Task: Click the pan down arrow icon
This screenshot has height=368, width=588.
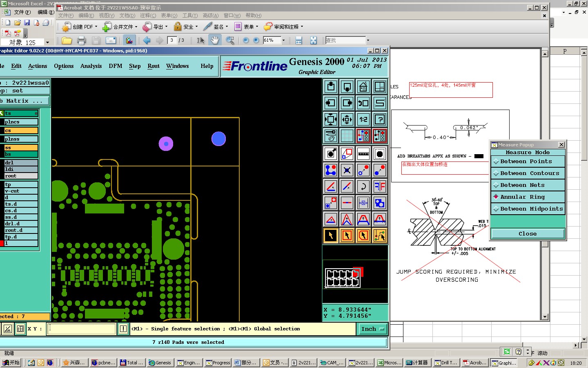Action: pyautogui.click(x=347, y=87)
